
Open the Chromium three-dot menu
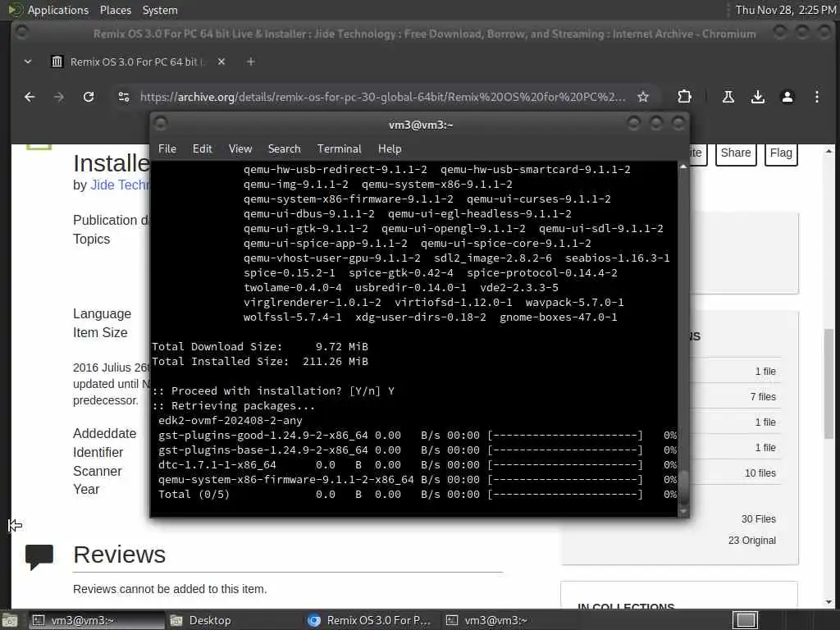(816, 97)
